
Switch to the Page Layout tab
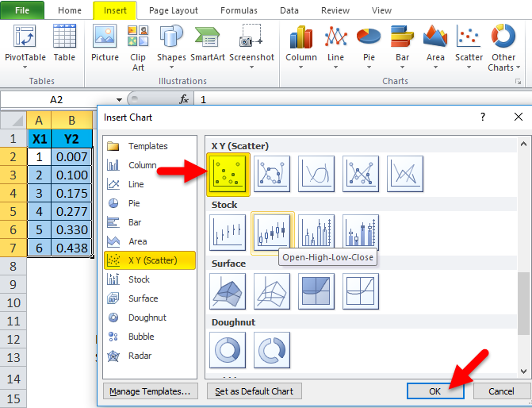coord(174,10)
